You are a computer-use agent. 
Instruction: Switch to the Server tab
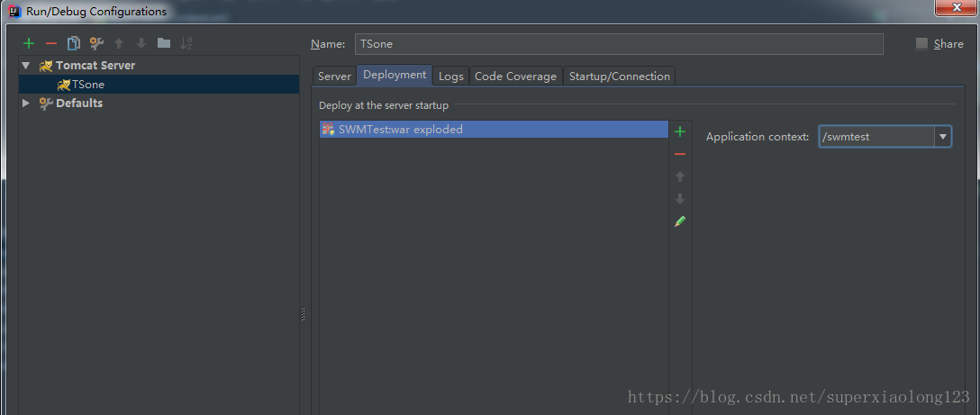[334, 76]
